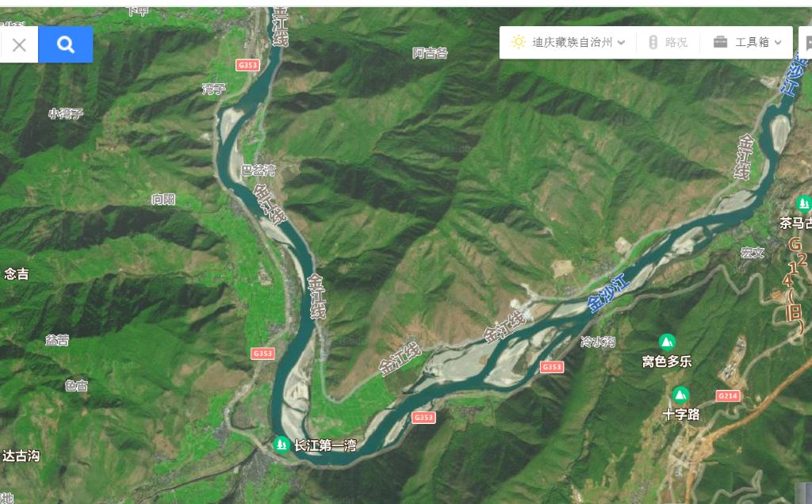Click the 金沙江 river label

608,292
